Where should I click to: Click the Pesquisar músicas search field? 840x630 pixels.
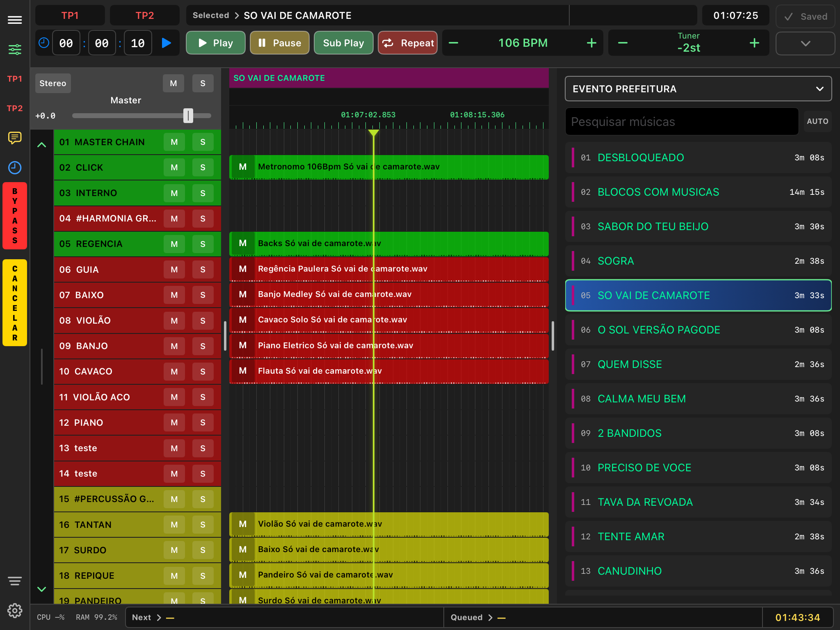tap(682, 122)
